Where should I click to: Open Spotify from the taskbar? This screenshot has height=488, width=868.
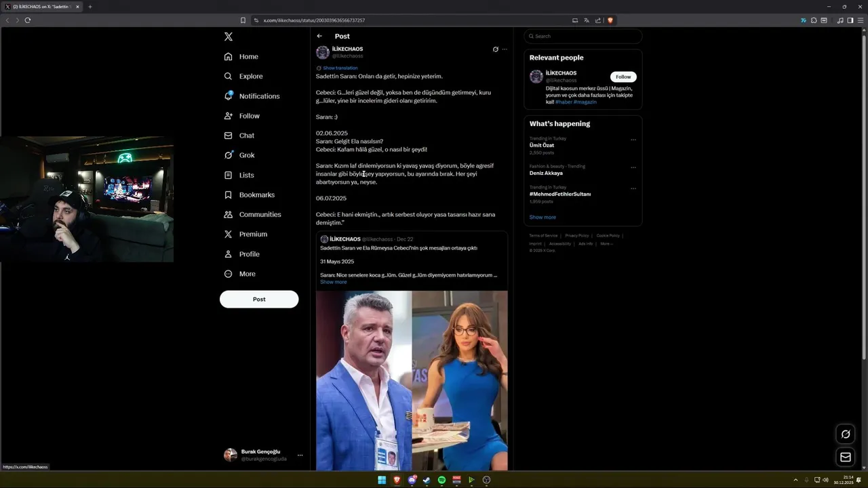441,480
